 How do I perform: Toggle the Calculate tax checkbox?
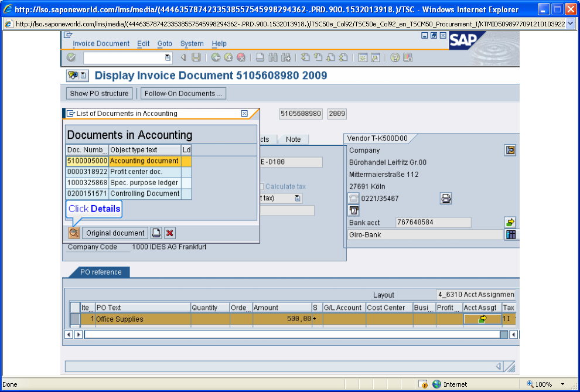(x=261, y=186)
